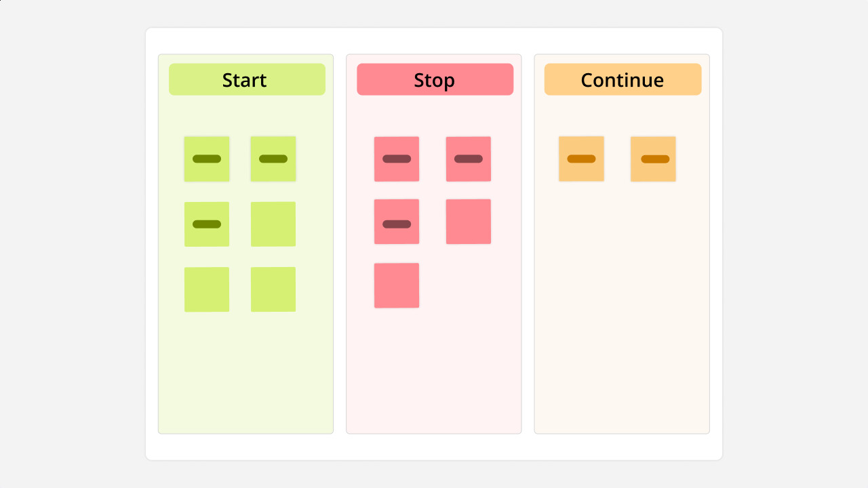Click the Stop column panel background
Screen dimensions: 868x488
pyautogui.click(x=435, y=373)
